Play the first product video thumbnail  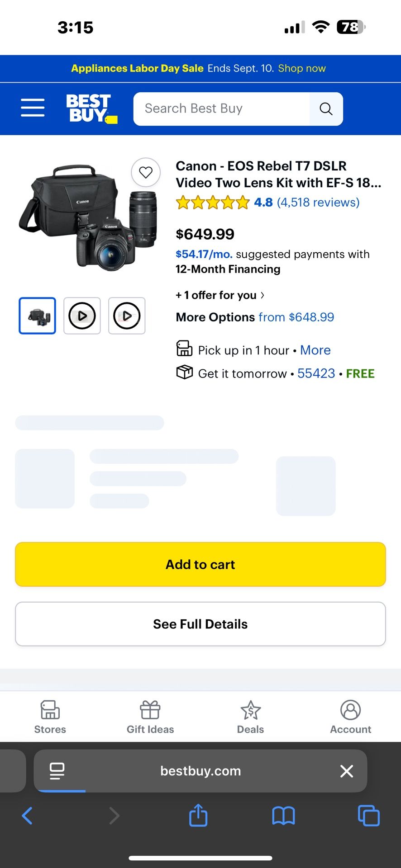pyautogui.click(x=82, y=316)
